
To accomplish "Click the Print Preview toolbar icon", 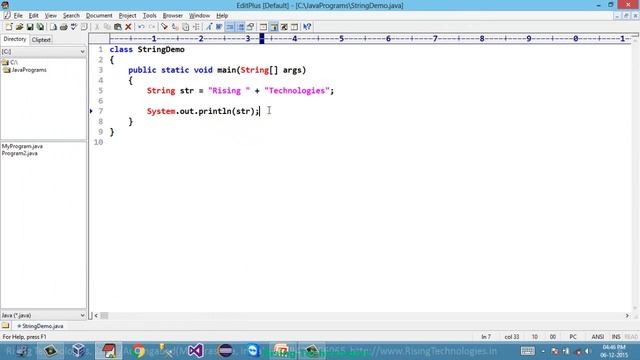I will click(53, 27).
